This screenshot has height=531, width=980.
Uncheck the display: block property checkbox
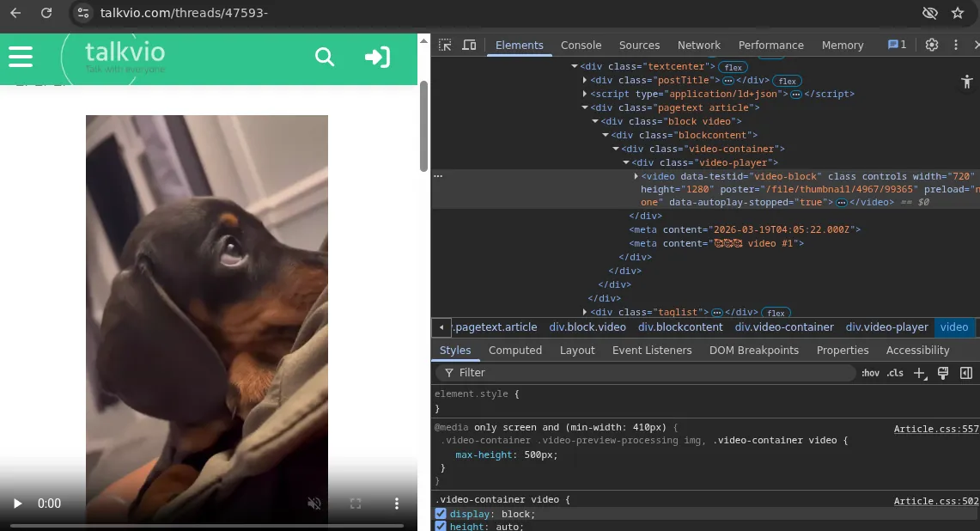[x=441, y=514]
